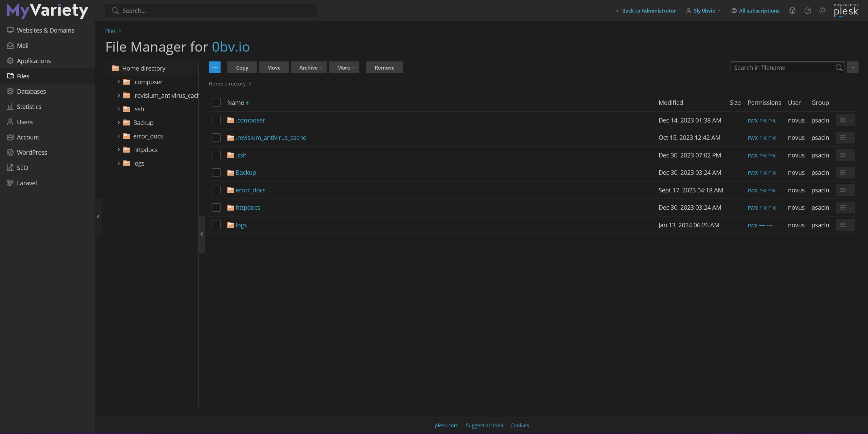Viewport: 868px width, 434px height.
Task: Open the Archive dropdown button
Action: tap(310, 68)
